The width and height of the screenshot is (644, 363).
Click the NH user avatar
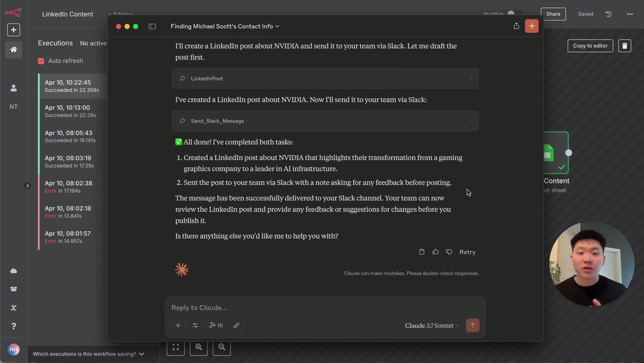point(13,349)
